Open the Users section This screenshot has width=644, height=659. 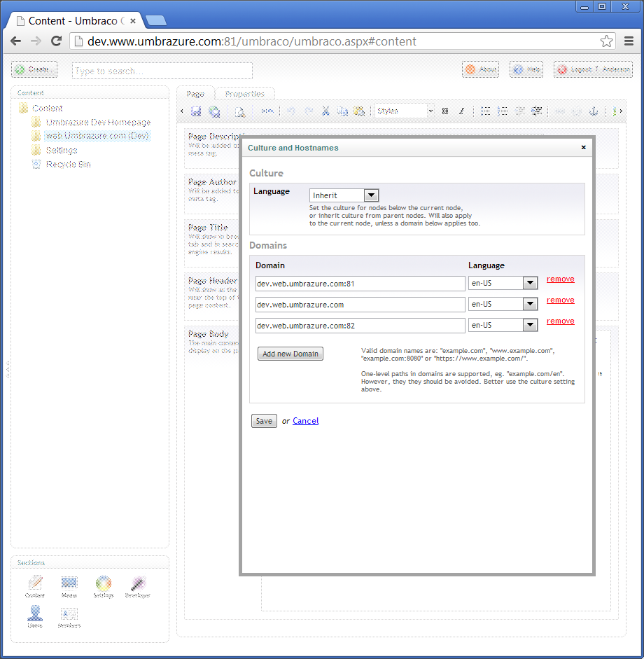click(x=35, y=616)
